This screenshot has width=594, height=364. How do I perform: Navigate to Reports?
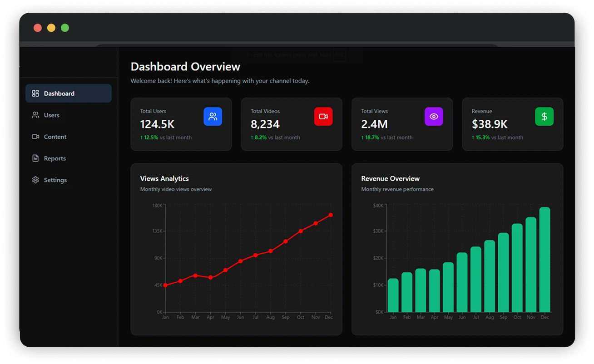pyautogui.click(x=54, y=158)
